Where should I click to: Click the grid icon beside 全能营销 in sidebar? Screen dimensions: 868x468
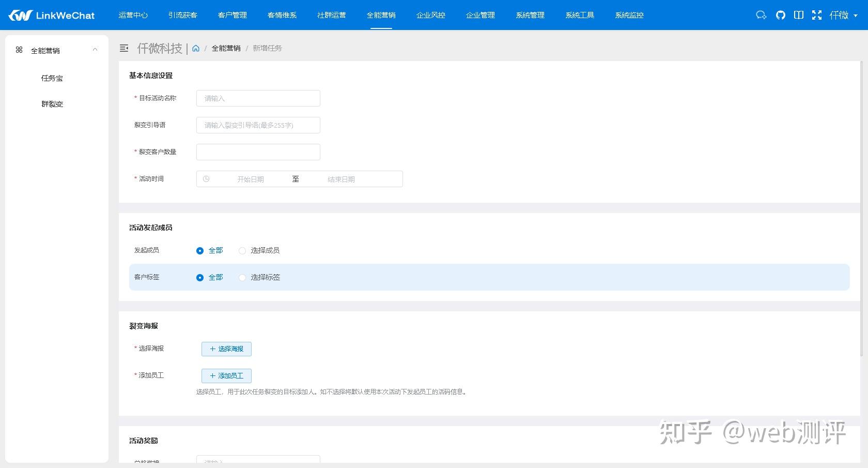click(19, 50)
